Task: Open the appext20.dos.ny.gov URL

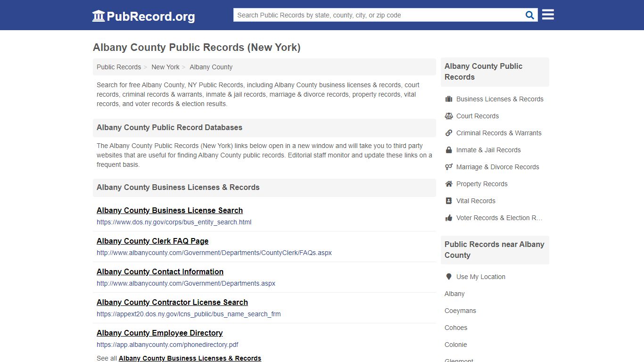Action: (x=189, y=314)
